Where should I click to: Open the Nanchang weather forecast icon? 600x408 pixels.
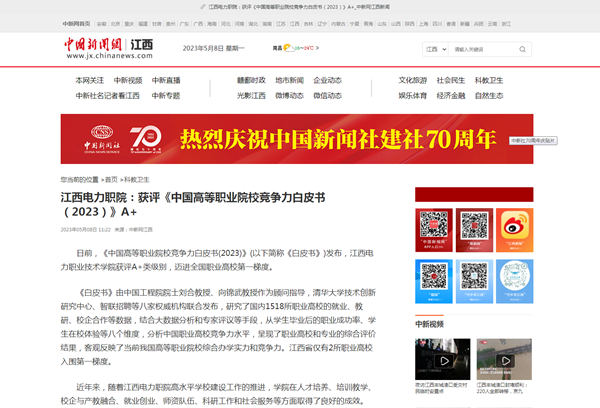pos(288,48)
